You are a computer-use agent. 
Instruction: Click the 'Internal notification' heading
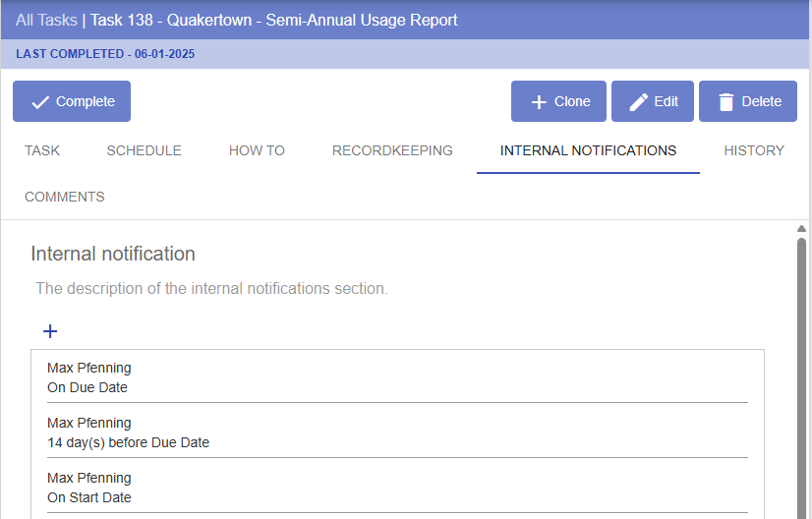(x=113, y=254)
